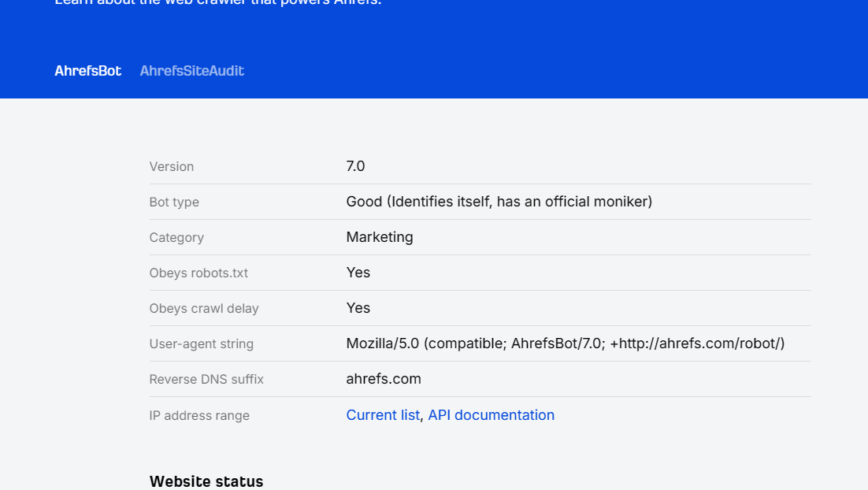Click the Marketing category value
Screen dimensions: 868x490
(x=380, y=237)
